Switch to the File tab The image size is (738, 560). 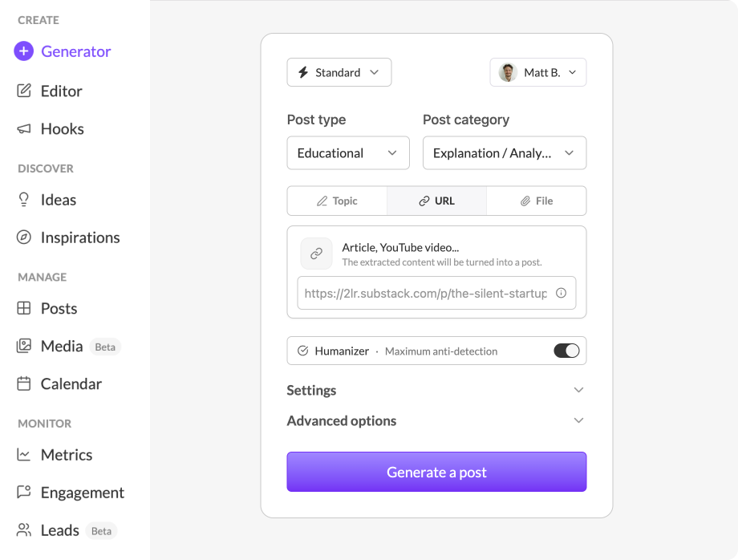point(537,201)
